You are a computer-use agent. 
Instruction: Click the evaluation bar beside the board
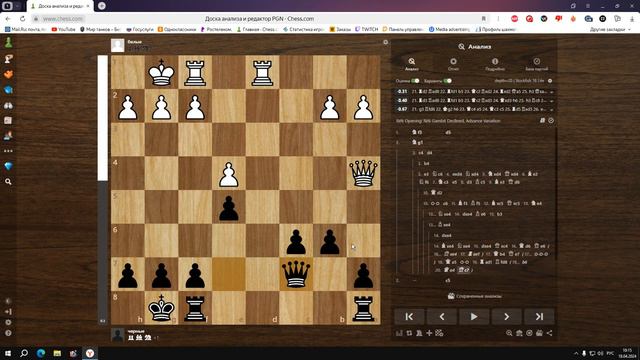[x=102, y=190]
